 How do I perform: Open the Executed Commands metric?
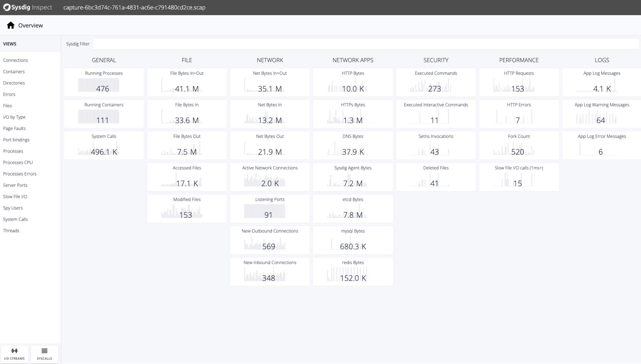click(x=435, y=82)
